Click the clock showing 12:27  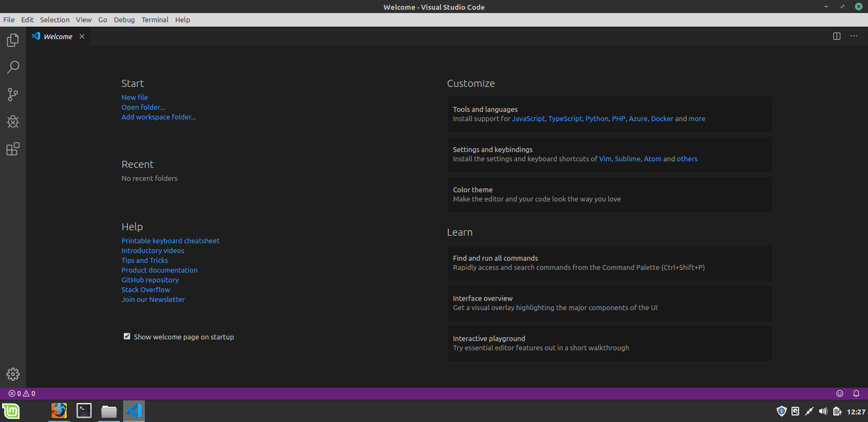[x=856, y=412]
